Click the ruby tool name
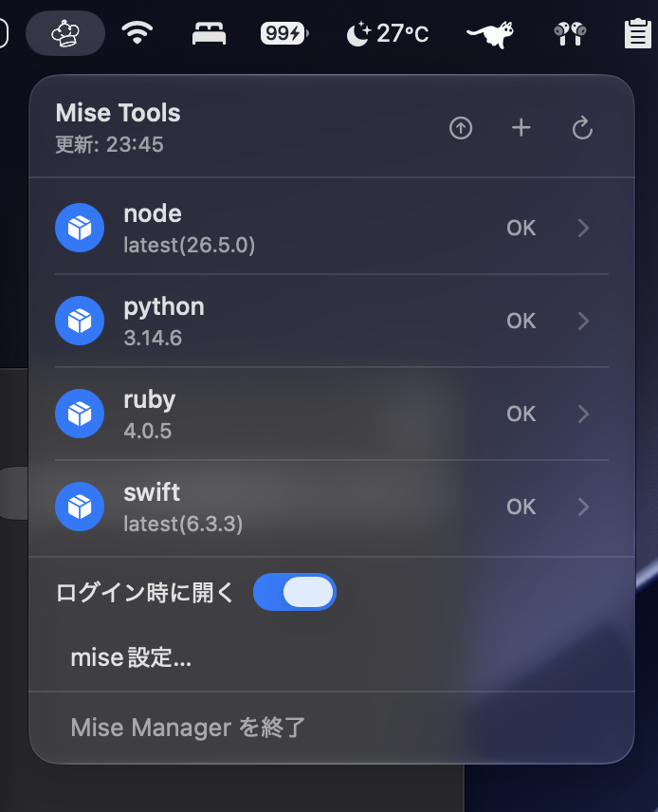This screenshot has width=658, height=812. (150, 399)
